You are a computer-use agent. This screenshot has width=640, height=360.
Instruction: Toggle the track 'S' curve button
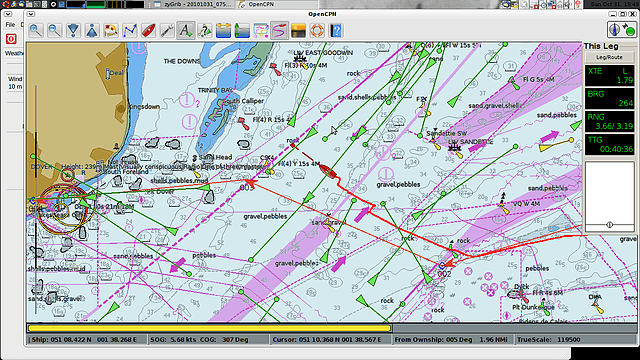click(x=280, y=30)
